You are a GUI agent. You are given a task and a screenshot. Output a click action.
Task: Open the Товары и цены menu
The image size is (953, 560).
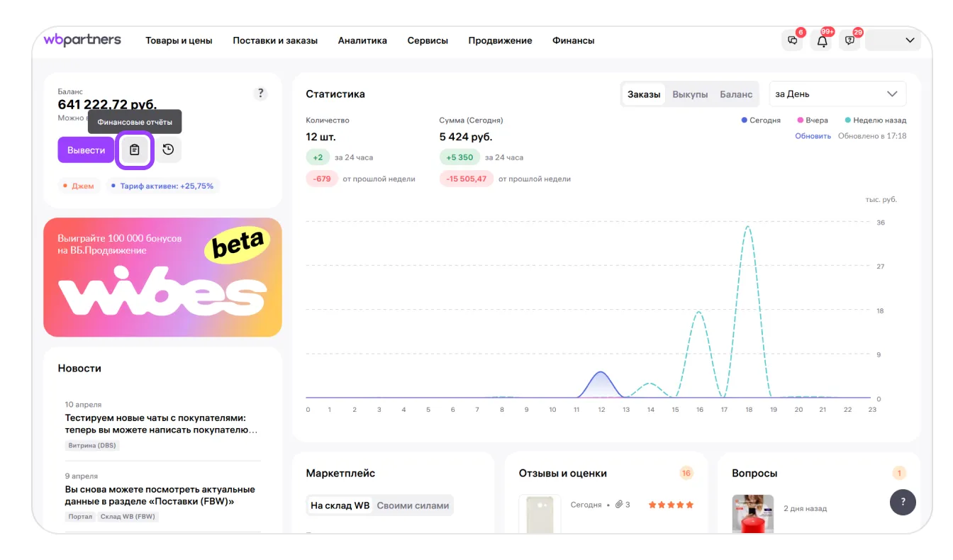point(179,40)
